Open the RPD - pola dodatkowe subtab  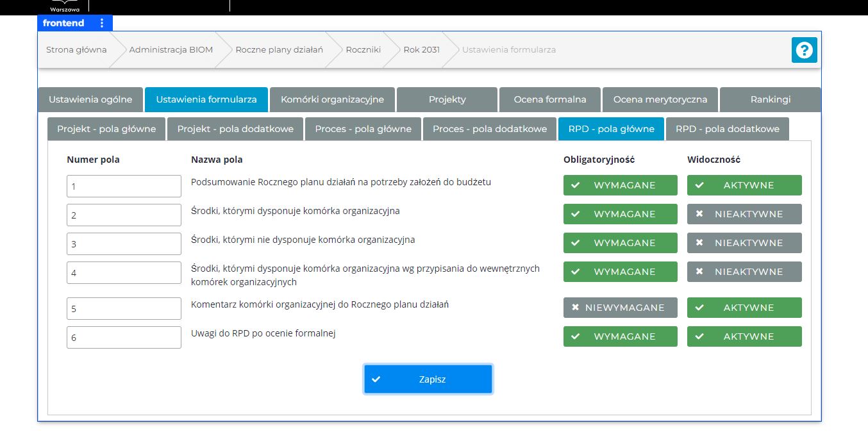[x=727, y=129]
